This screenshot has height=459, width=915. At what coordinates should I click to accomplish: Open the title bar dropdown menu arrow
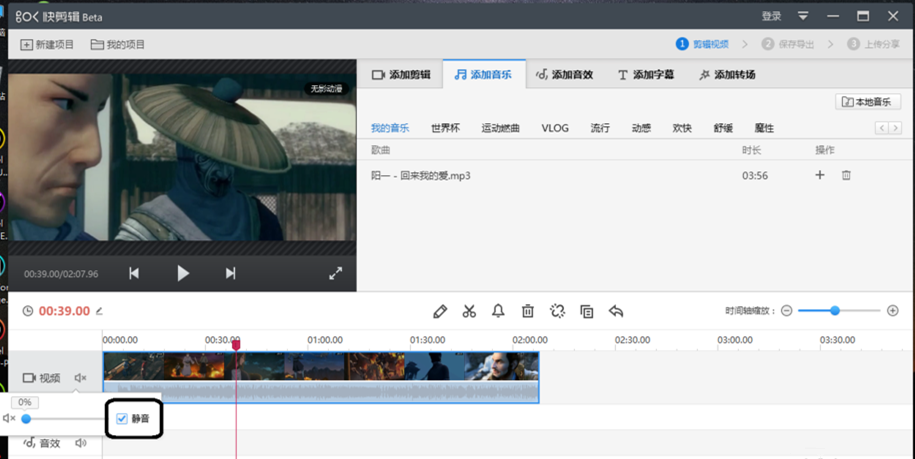point(802,16)
